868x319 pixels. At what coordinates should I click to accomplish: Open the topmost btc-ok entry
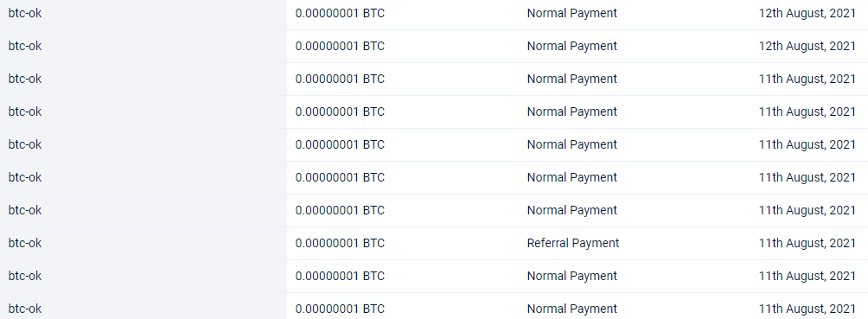[x=25, y=13]
